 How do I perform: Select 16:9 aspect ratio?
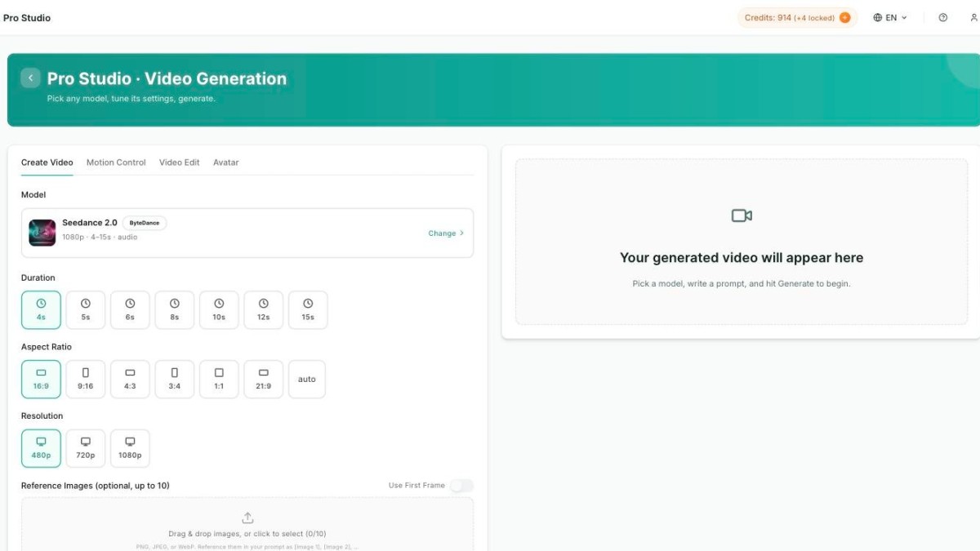coord(41,380)
